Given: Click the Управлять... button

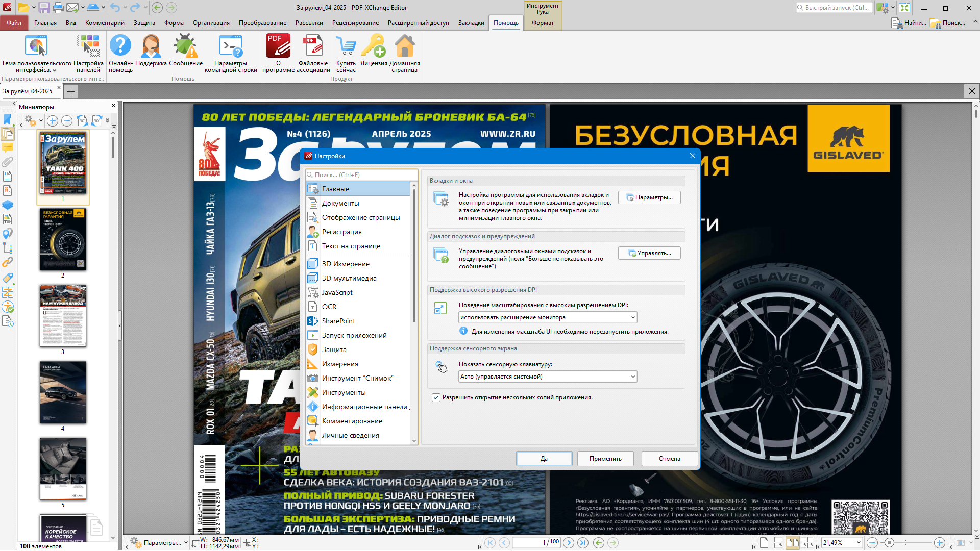Looking at the screenshot, I should pos(649,253).
